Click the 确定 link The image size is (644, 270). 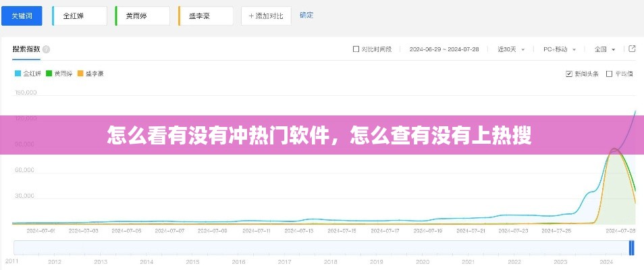306,15
